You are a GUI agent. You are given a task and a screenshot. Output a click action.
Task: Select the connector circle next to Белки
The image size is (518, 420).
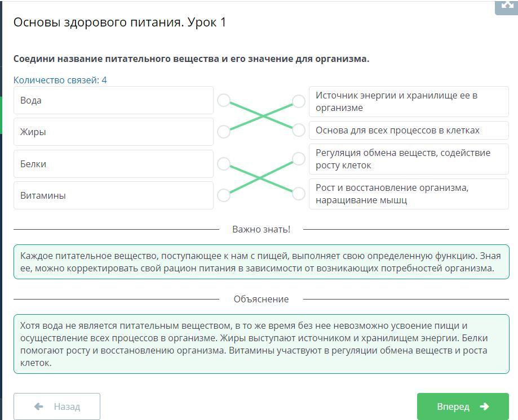click(224, 164)
